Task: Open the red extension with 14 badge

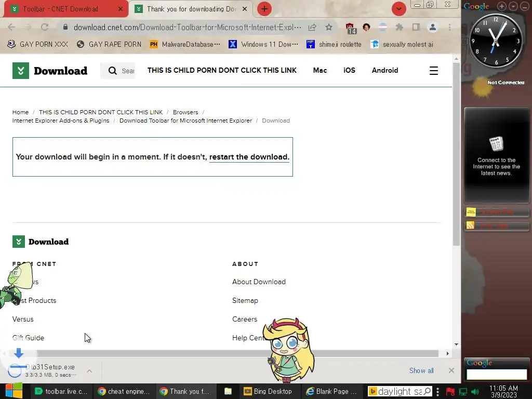Action: [x=351, y=28]
